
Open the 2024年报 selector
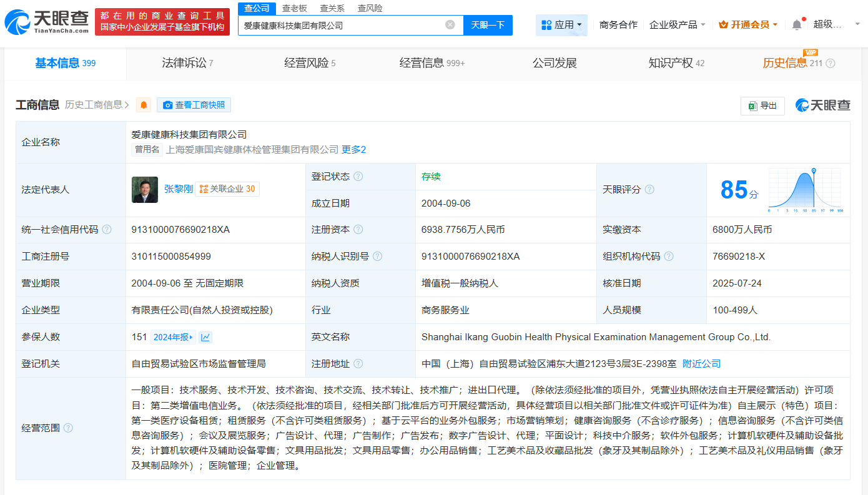tap(173, 337)
